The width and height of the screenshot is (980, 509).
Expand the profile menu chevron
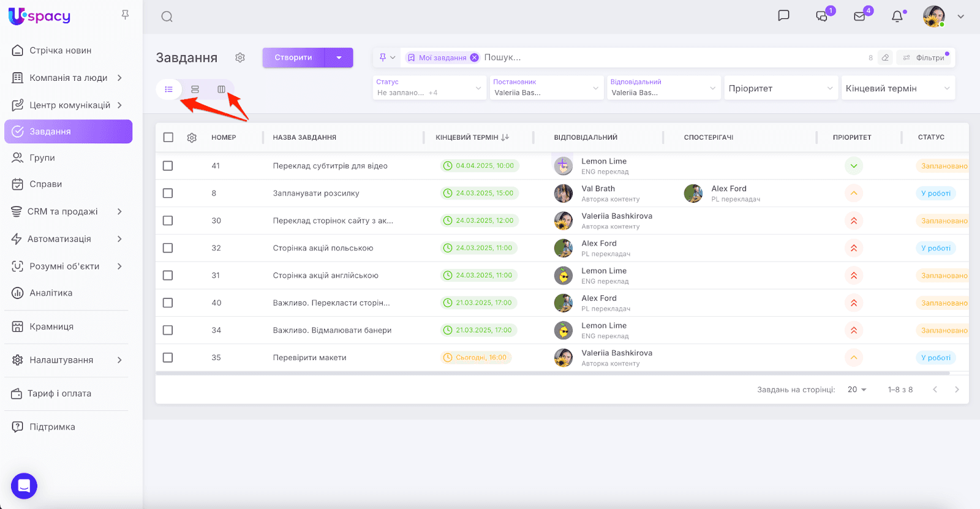[960, 17]
